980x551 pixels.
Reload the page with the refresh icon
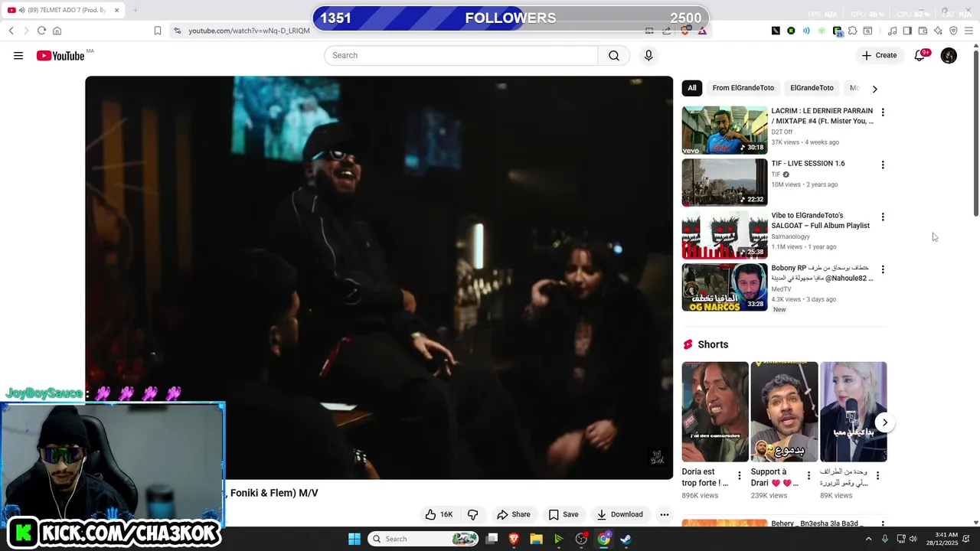click(41, 31)
